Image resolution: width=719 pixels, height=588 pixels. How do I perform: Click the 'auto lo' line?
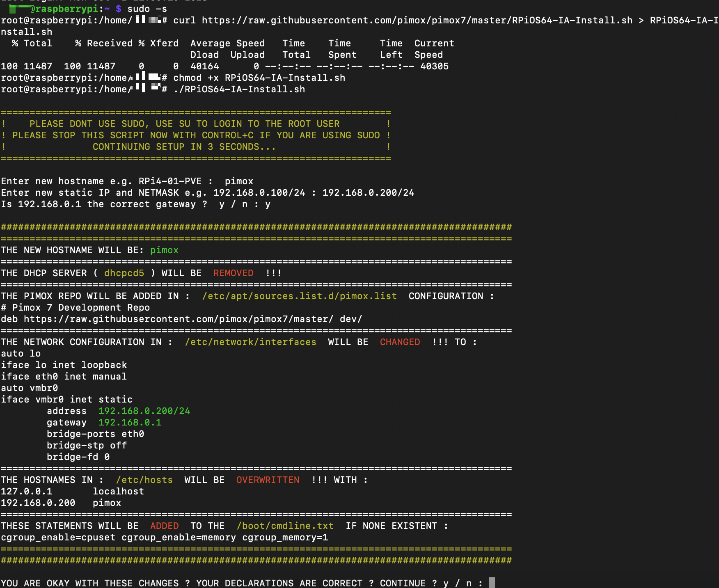tap(21, 354)
